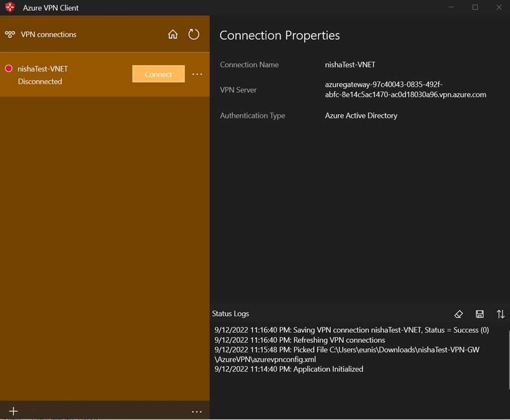The height and width of the screenshot is (420, 510).
Task: Open options for the partially visible bottom connection
Action: (x=197, y=411)
